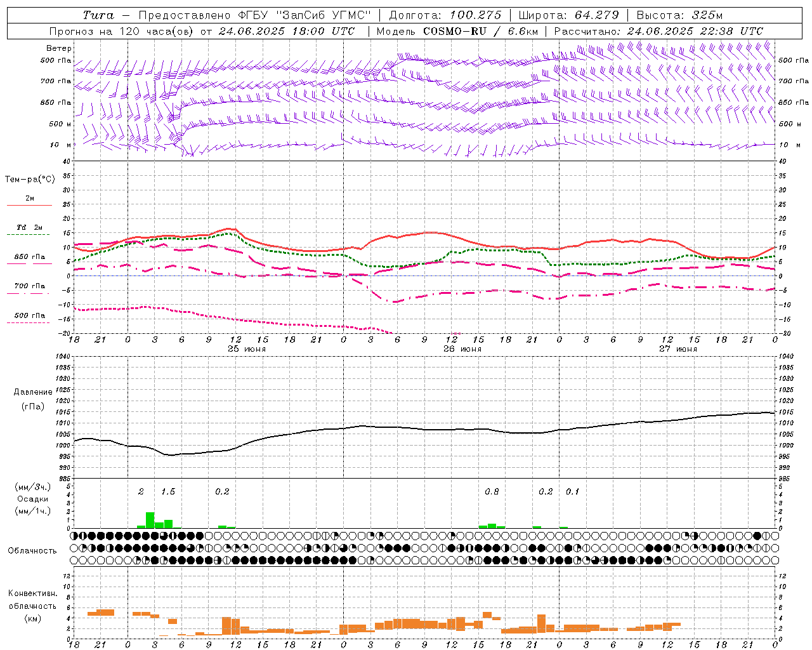Screen dimensions: 812x650
Task: Click the "Облачность" cloud cover label
Action: (32, 551)
